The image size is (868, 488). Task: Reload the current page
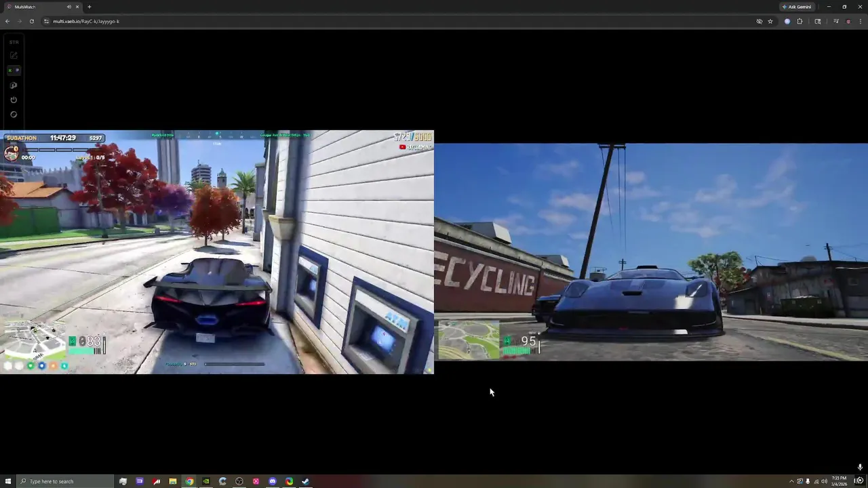pos(31,21)
